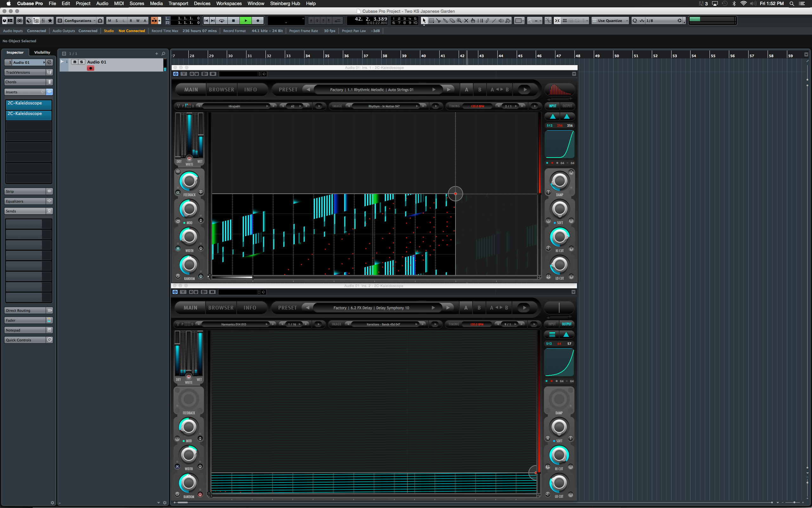Image resolution: width=812 pixels, height=508 pixels.
Task: Open the Use Quantize dropdown
Action: point(610,21)
